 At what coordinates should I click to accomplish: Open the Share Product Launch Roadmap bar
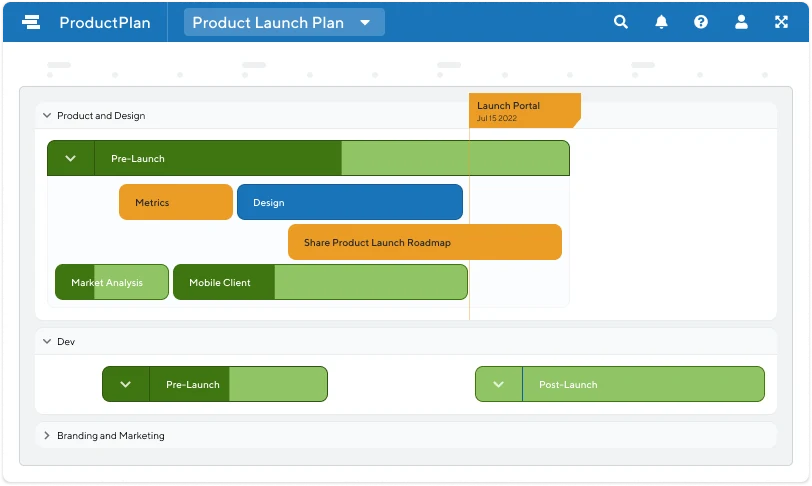tap(425, 242)
